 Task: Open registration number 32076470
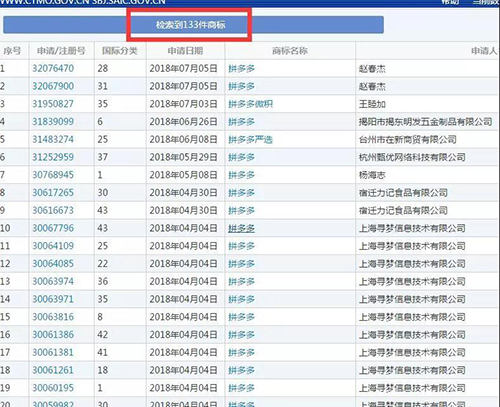[x=53, y=68]
